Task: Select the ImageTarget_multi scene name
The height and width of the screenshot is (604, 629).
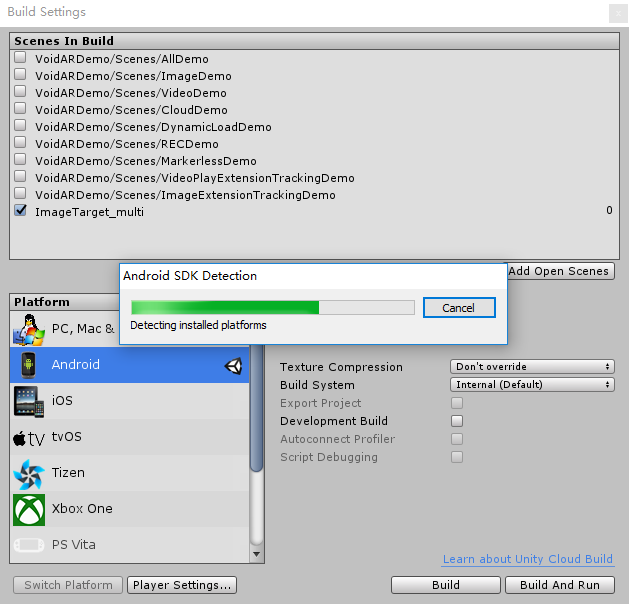Action: (89, 212)
